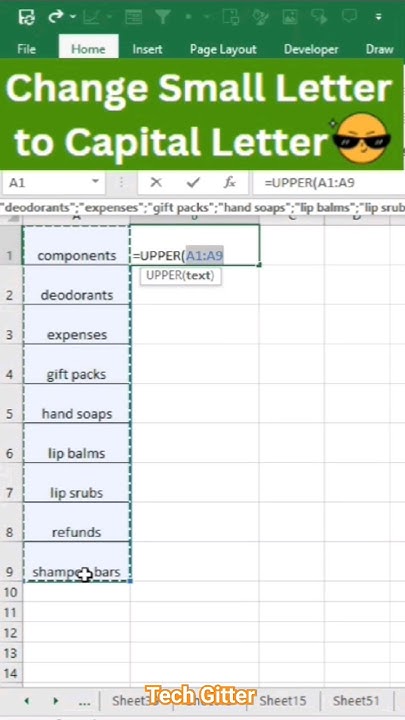
Task: Switch to the Insert ribbon tab
Action: click(147, 49)
